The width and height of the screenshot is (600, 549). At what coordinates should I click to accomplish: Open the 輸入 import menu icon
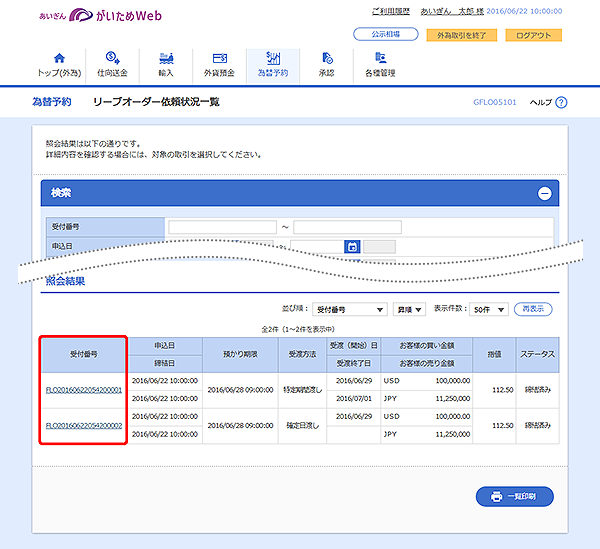(165, 59)
